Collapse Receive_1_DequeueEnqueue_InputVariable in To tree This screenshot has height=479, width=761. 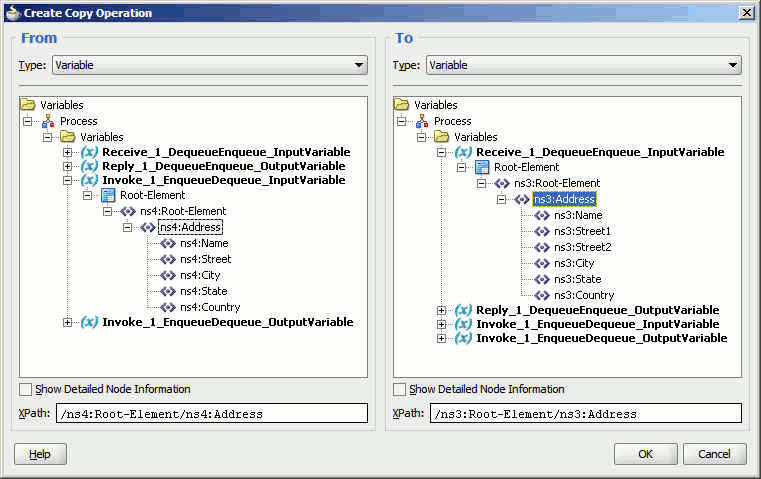point(441,152)
